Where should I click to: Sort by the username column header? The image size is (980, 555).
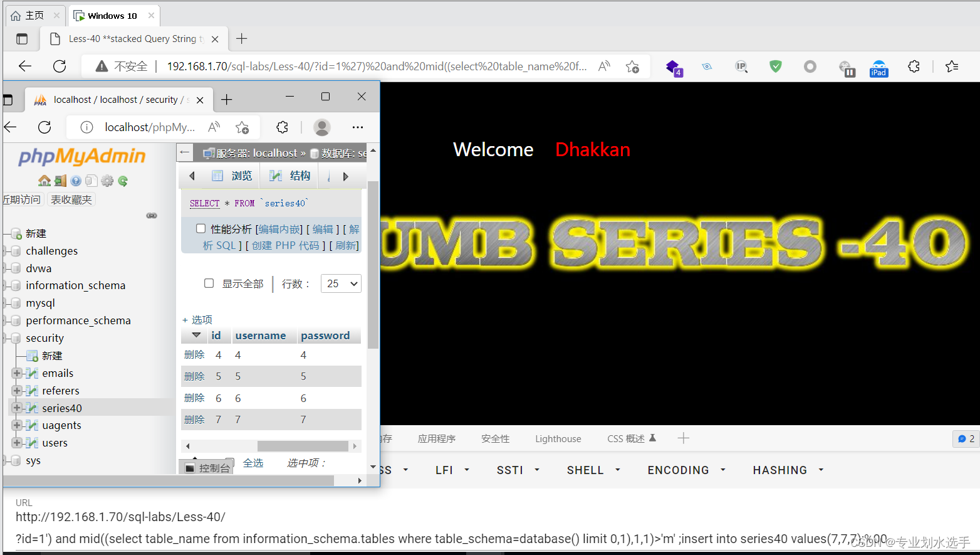pos(261,336)
